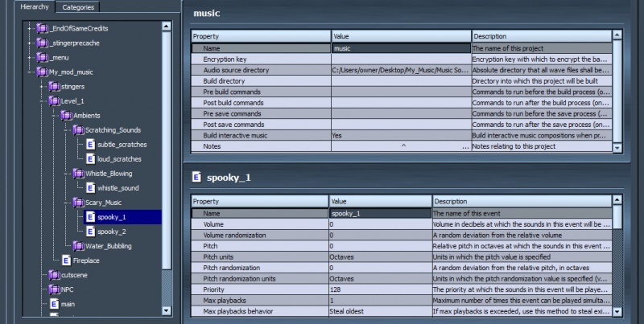Click the ellipsis button in Notes row

[x=464, y=147]
